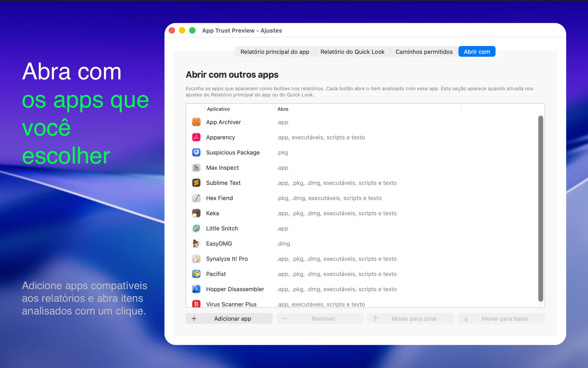Click the Little Snitch app icon
This screenshot has width=588, height=368.
[196, 228]
